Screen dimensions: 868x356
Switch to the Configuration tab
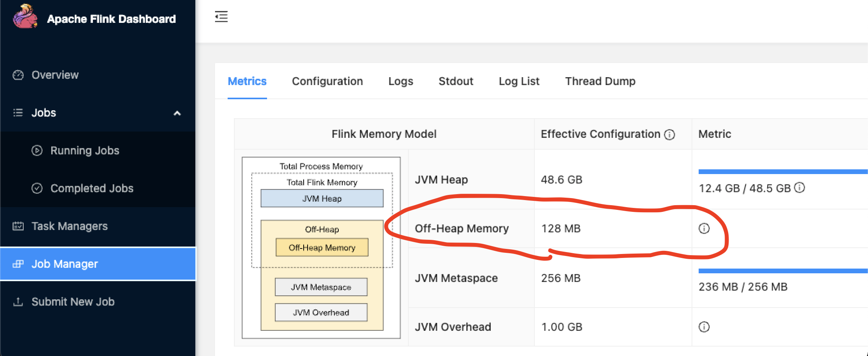tap(327, 81)
